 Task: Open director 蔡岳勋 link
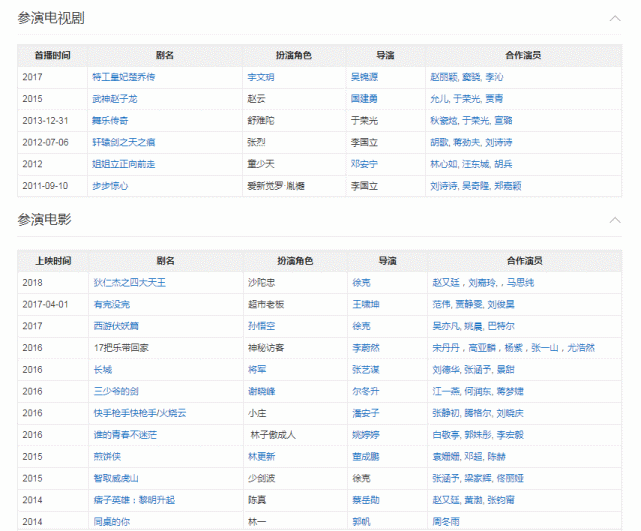(366, 500)
